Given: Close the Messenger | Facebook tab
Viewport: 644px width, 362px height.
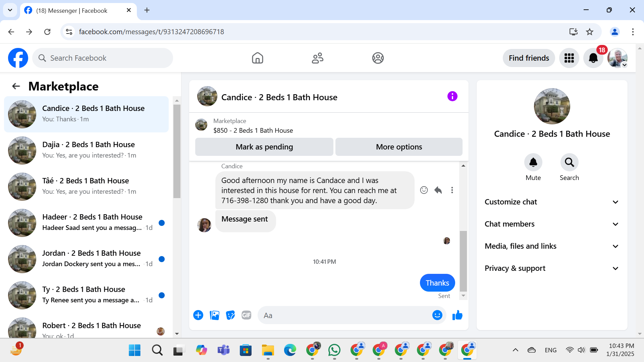Looking at the screenshot, I should (128, 10).
